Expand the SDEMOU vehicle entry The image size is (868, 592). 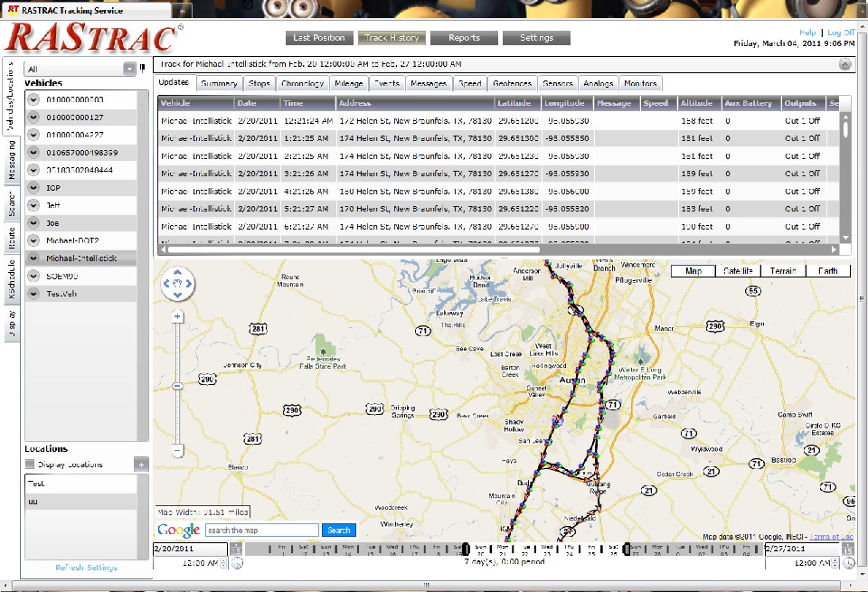click(33, 276)
